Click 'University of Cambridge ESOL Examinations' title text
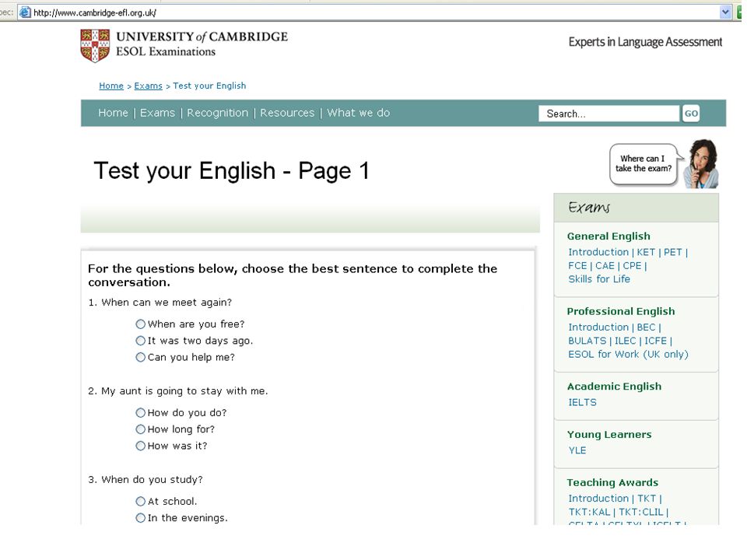 (x=202, y=44)
